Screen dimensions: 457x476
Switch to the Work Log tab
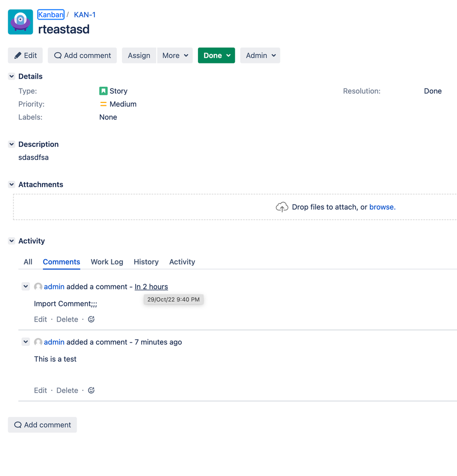pyautogui.click(x=107, y=262)
